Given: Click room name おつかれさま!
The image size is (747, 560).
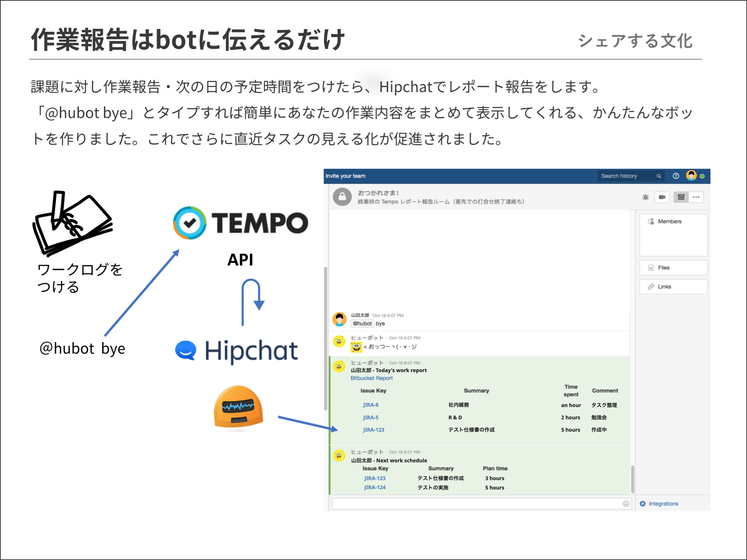Looking at the screenshot, I should coord(378,193).
